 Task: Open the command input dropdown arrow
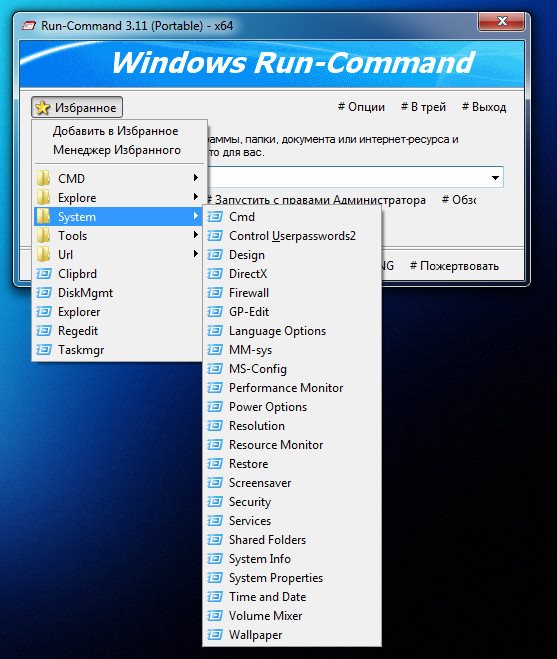pos(495,178)
